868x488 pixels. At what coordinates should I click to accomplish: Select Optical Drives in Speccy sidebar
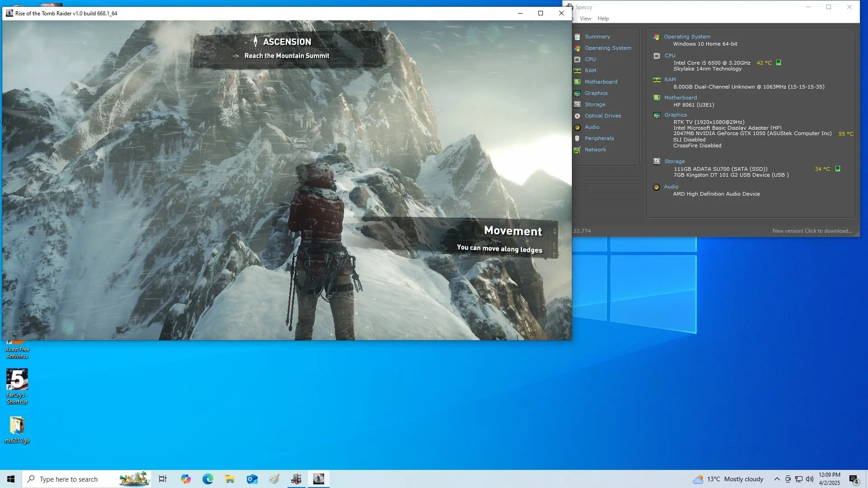603,116
